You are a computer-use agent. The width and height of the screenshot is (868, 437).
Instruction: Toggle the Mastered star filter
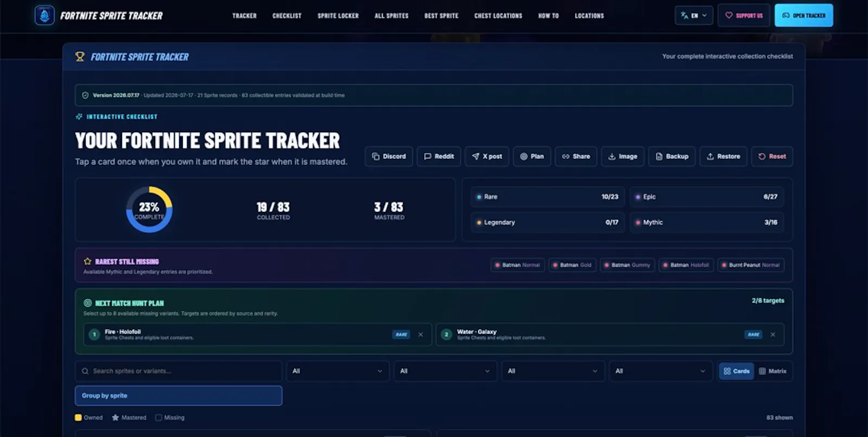click(x=115, y=417)
